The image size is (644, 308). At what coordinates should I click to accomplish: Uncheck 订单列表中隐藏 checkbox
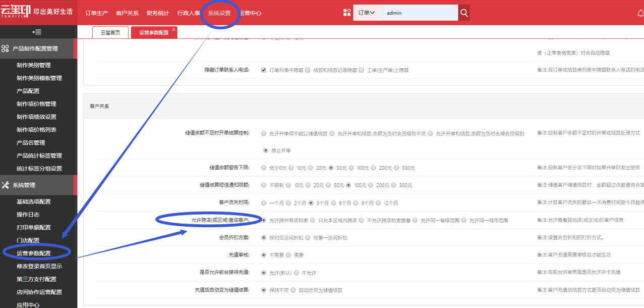tap(264, 70)
